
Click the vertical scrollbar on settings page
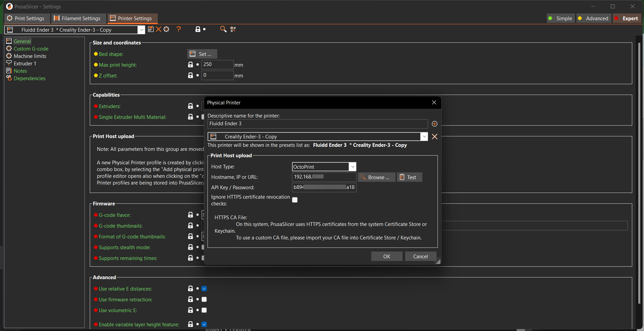639,173
